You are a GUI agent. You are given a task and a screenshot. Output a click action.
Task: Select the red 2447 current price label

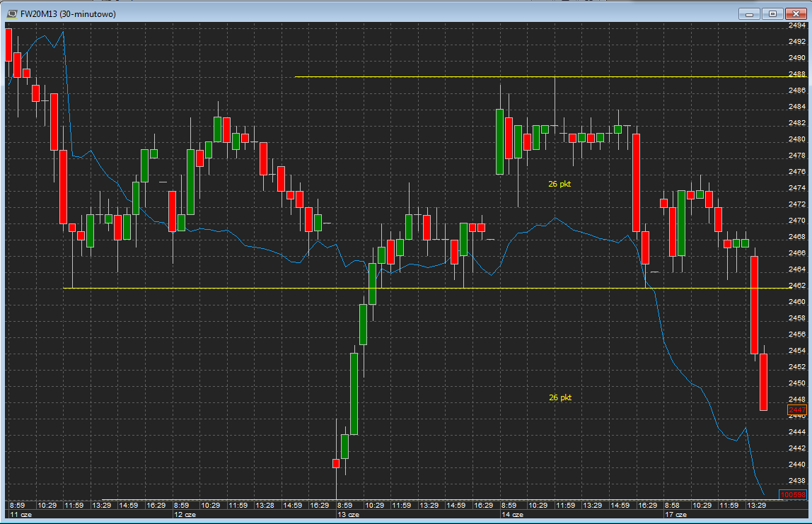(x=796, y=409)
